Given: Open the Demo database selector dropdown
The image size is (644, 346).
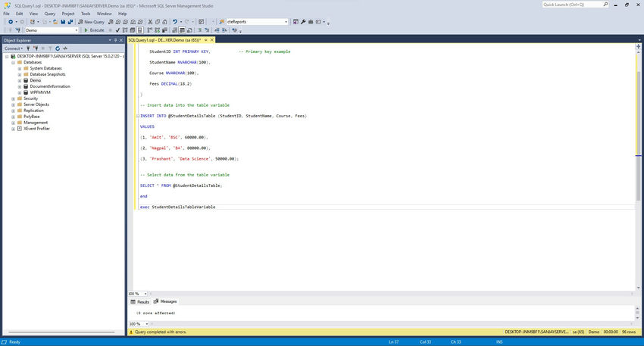Looking at the screenshot, I should 75,30.
